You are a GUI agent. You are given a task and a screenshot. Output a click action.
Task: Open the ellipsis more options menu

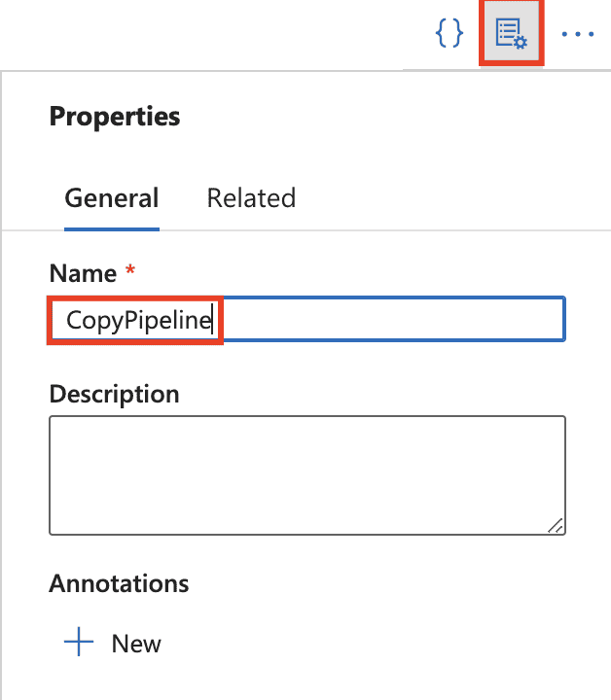coord(577,34)
